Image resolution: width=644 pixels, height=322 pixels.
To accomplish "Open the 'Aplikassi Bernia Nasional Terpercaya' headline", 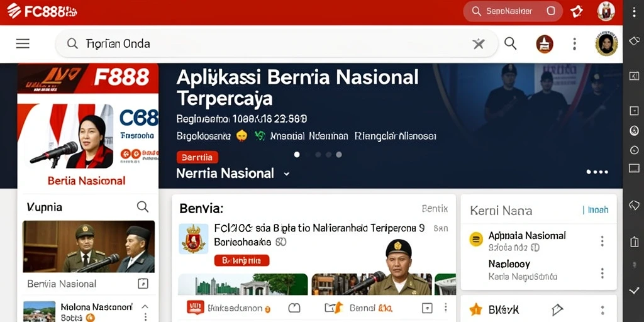I will (x=297, y=87).
